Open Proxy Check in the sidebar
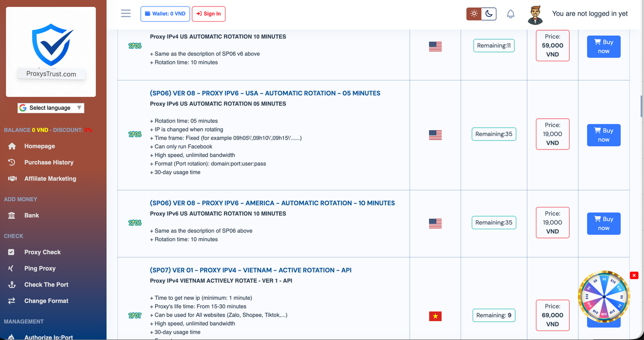644x340 pixels. 43,252
